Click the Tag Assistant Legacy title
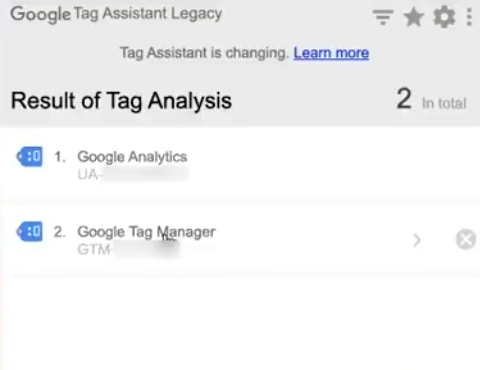480x370 pixels. coord(148,14)
